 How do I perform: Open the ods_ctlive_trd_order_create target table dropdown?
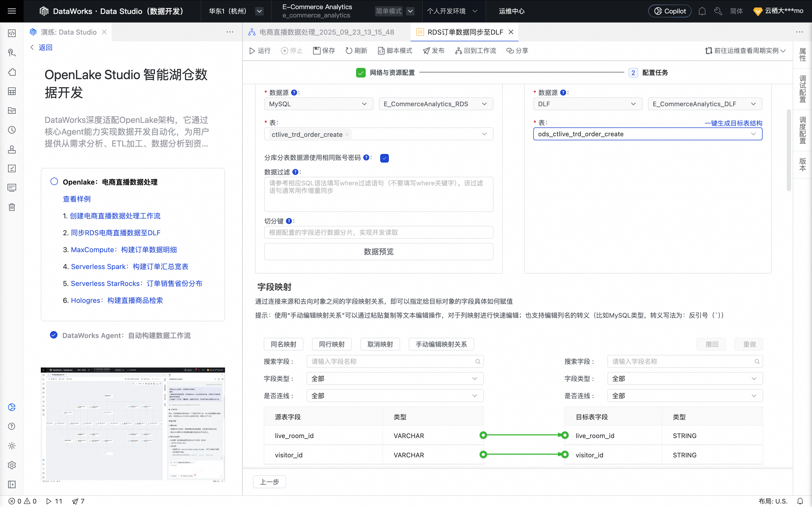[x=648, y=134]
